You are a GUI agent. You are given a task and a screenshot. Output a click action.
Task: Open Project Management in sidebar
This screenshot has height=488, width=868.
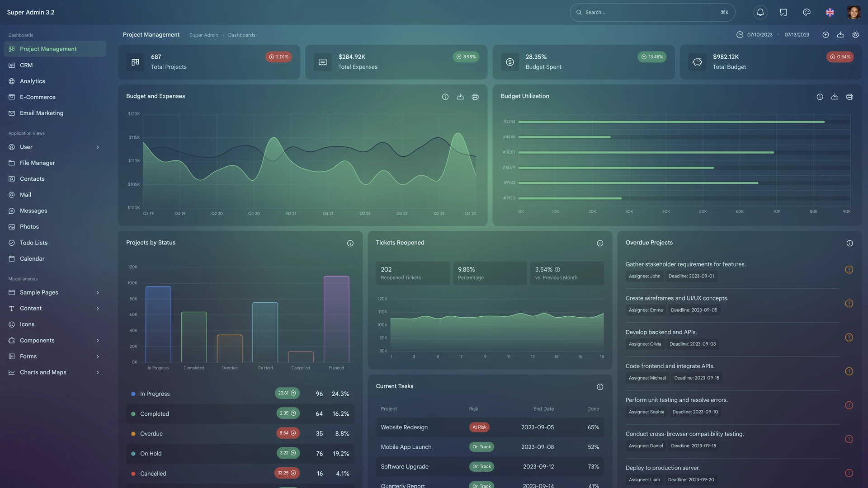click(x=55, y=49)
